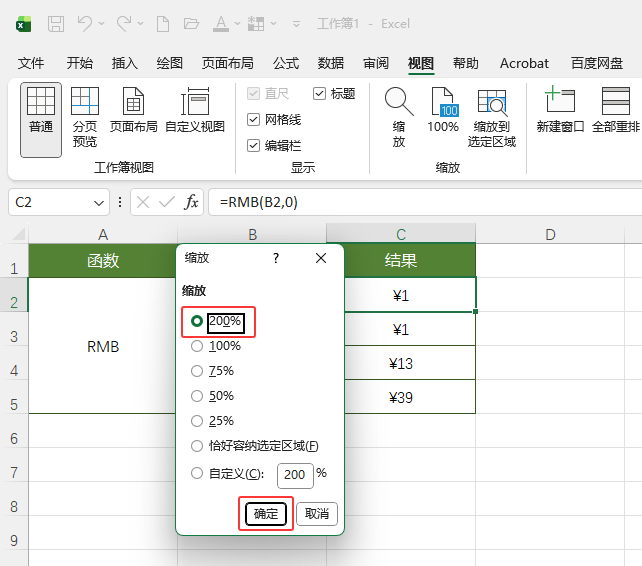Open Insert Function fx button
Screen dimensions: 642x566
click(x=191, y=202)
